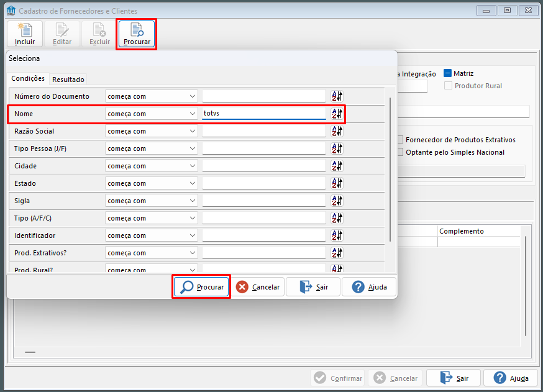Image resolution: width=543 pixels, height=392 pixels.
Task: Open the Nome condition dropdown
Action: tap(152, 114)
